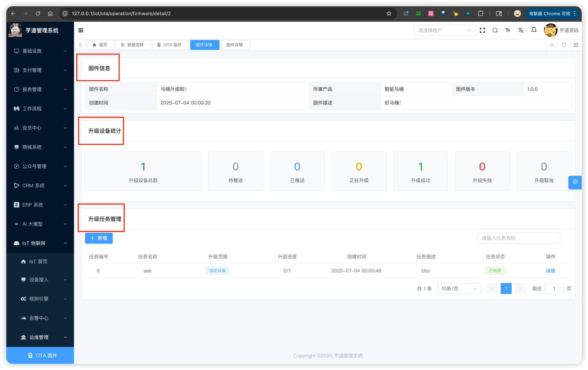Open the search magnifier icon
The width and height of the screenshot is (588, 370).
495,30
